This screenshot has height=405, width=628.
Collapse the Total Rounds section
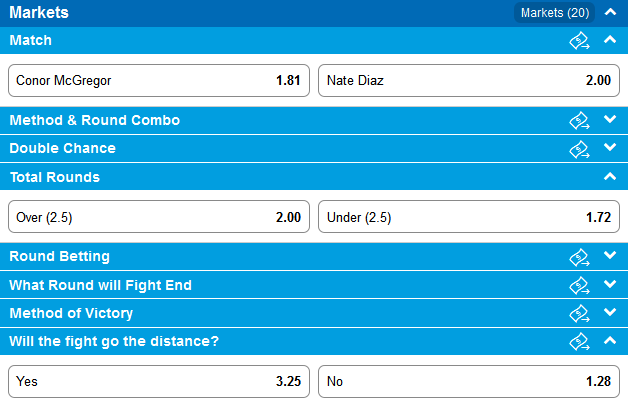click(x=610, y=176)
